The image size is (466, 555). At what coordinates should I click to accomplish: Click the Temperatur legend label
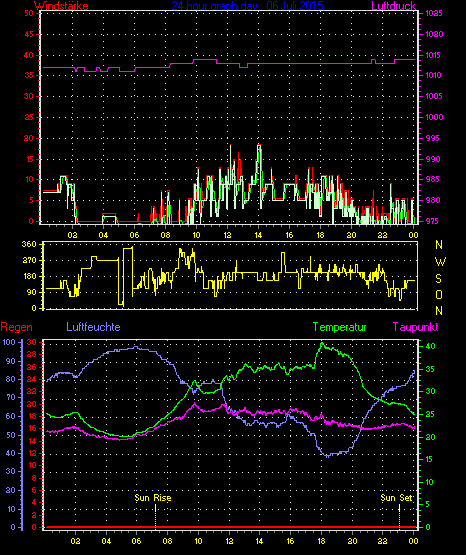pos(339,327)
